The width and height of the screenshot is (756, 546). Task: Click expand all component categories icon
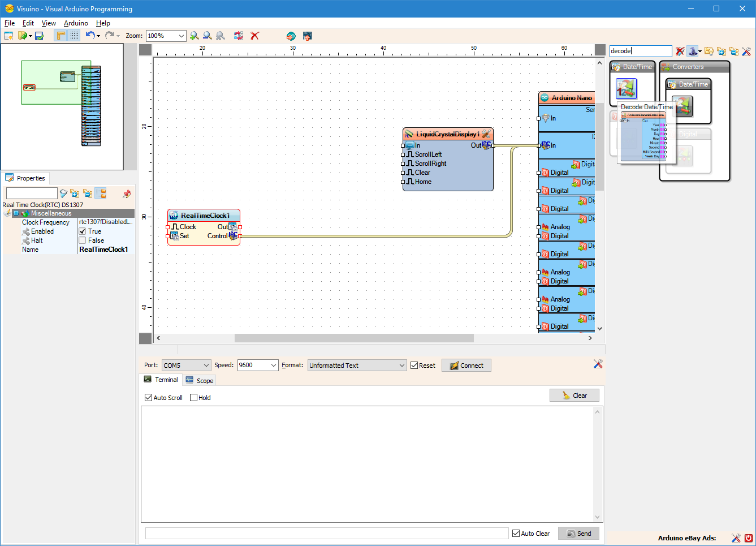[722, 51]
